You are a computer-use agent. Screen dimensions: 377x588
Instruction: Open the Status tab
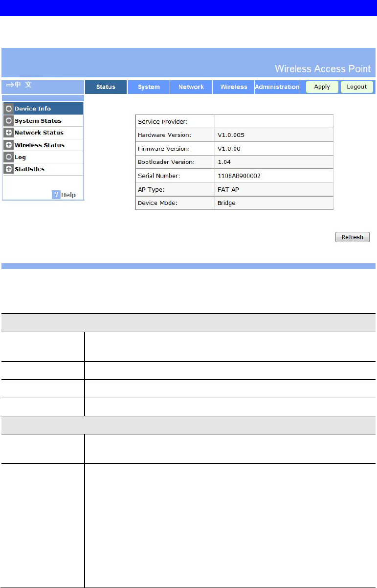coord(106,87)
